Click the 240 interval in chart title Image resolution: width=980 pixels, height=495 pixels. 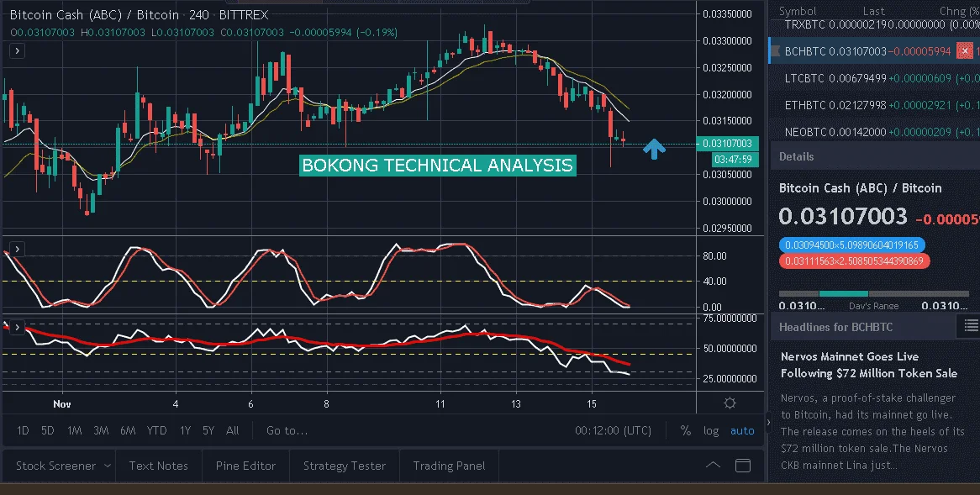click(198, 15)
